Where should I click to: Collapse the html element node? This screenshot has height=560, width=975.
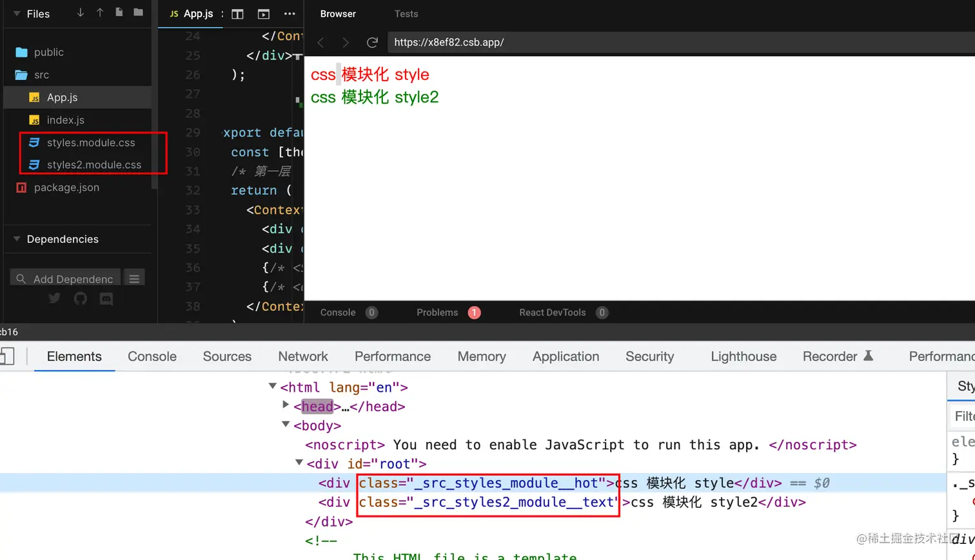point(273,386)
